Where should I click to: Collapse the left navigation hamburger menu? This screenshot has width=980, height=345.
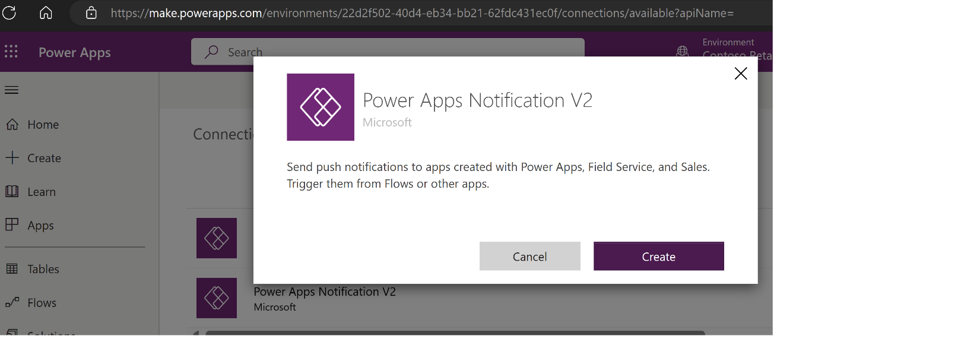click(11, 90)
